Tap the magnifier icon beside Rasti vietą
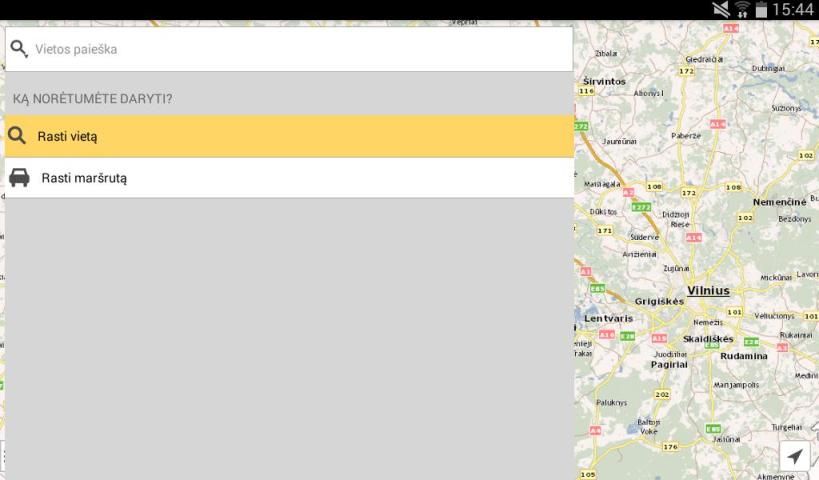This screenshot has height=480, width=819. click(x=17, y=136)
